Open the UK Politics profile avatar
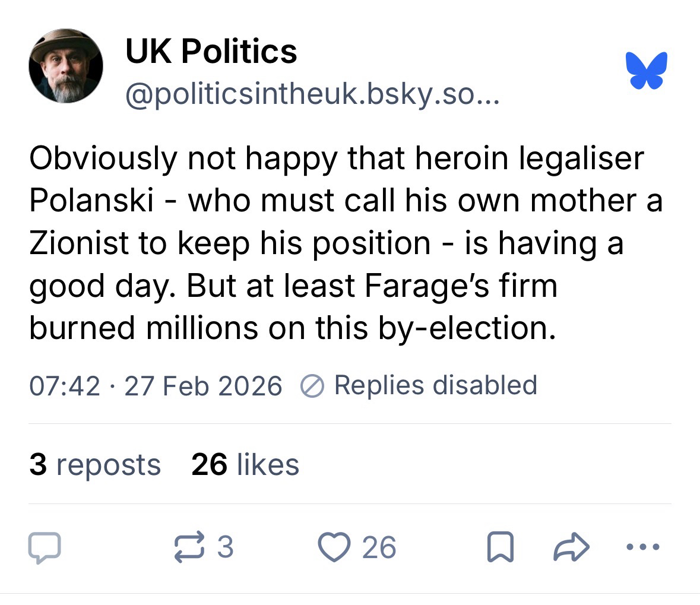This screenshot has height=605, width=700. 66,66
